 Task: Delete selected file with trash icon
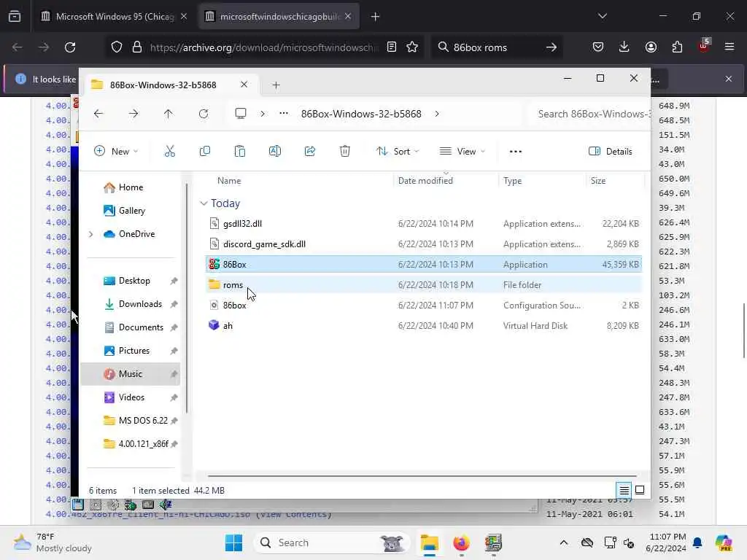point(345,152)
